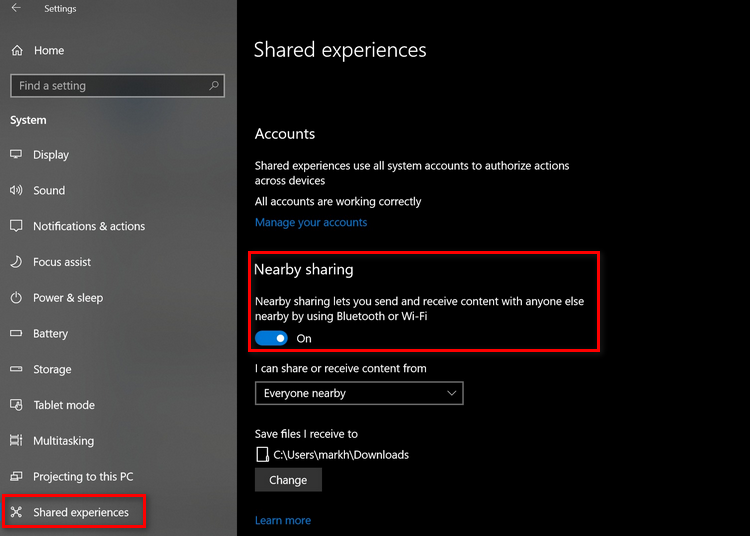The height and width of the screenshot is (536, 750).
Task: Go to Storage settings
Action: coord(52,370)
